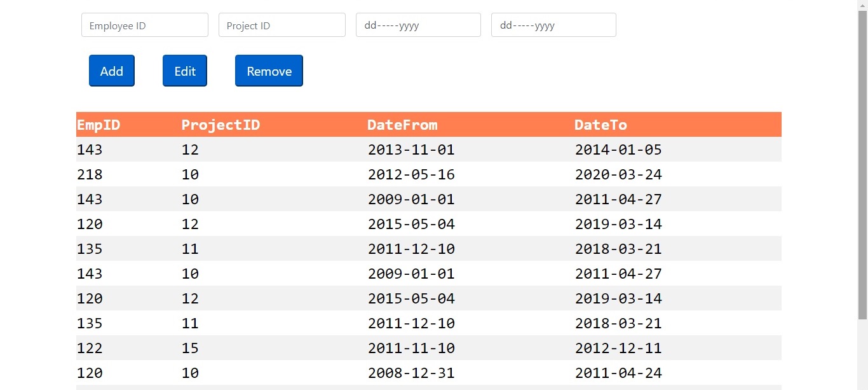Click date cell 2011-04-24
The image size is (868, 390).
[x=618, y=373]
